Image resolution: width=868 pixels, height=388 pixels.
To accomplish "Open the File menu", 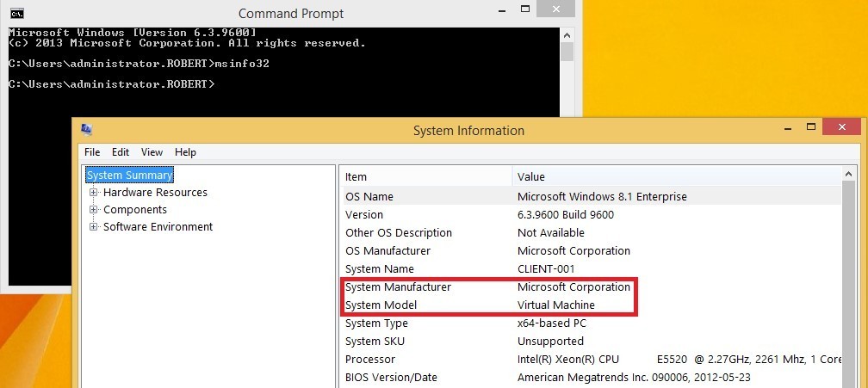I will [92, 152].
